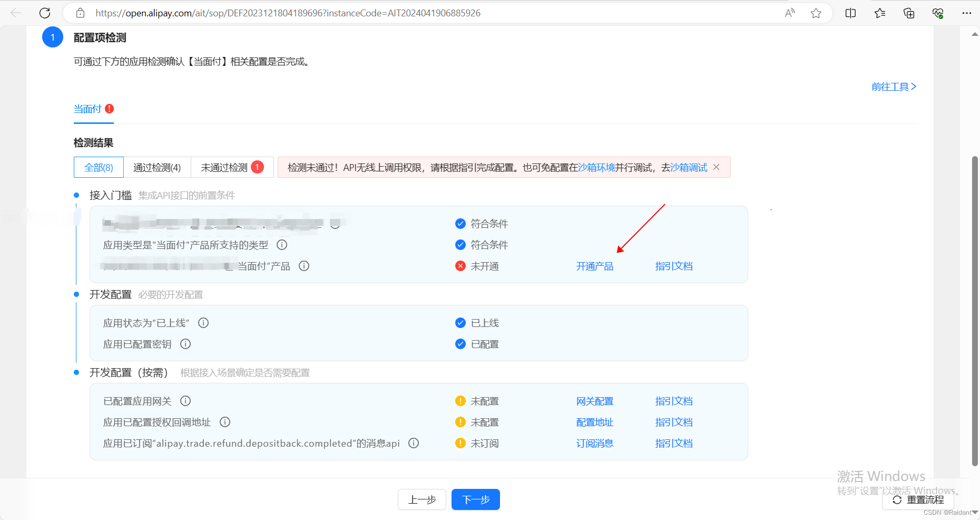This screenshot has width=980, height=520.
Task: Click info icon beside 当面付产品 row
Action: (304, 266)
